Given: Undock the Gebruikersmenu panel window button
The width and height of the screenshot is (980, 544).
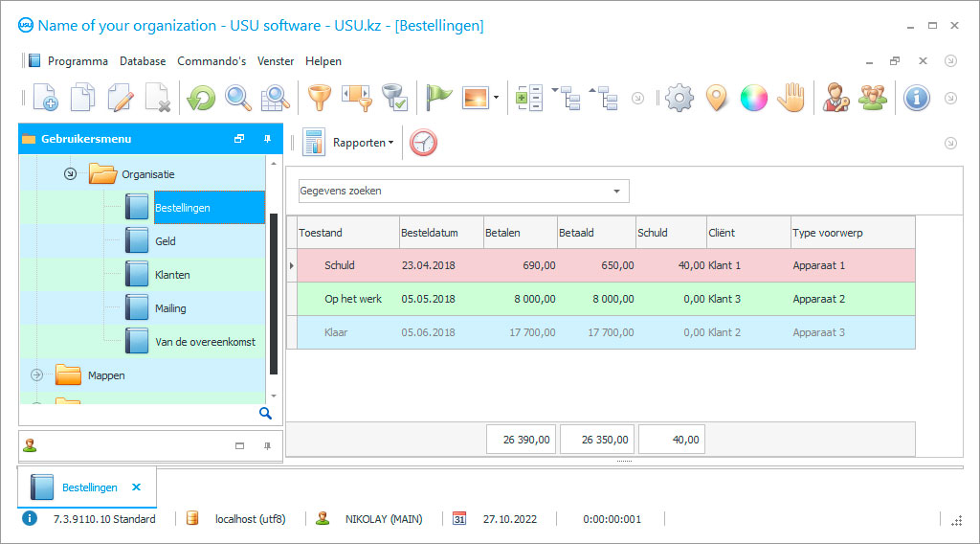Looking at the screenshot, I should tap(238, 139).
